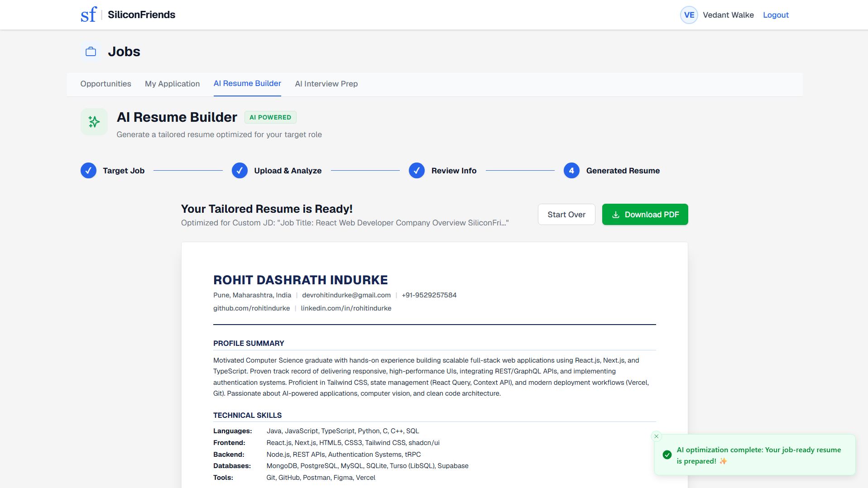Click the linkedin.com/in/rohitindurke text
This screenshot has width=868, height=488.
tap(346, 308)
